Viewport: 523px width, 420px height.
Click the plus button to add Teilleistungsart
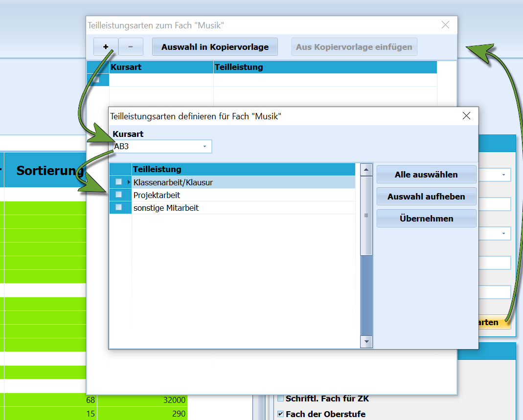pyautogui.click(x=106, y=46)
